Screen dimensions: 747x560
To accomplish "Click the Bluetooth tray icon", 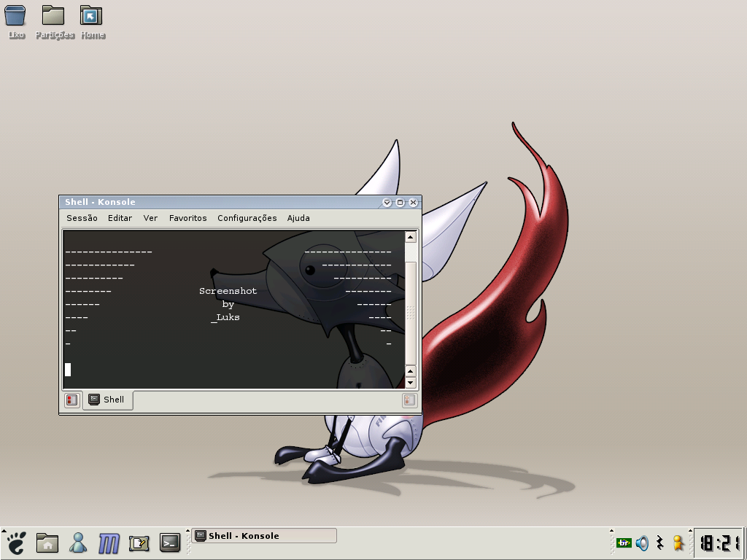I will click(x=659, y=542).
